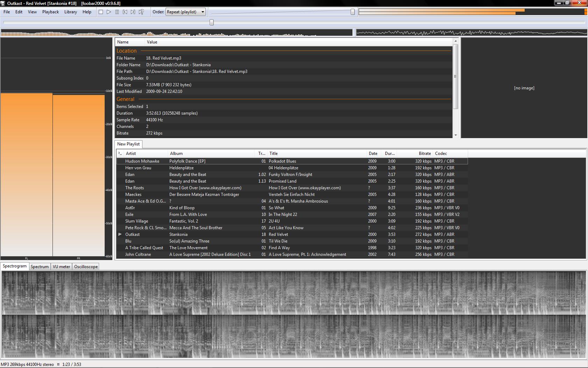Select the Act Like You Know track
The width and height of the screenshot is (588, 368).
pos(292,228)
